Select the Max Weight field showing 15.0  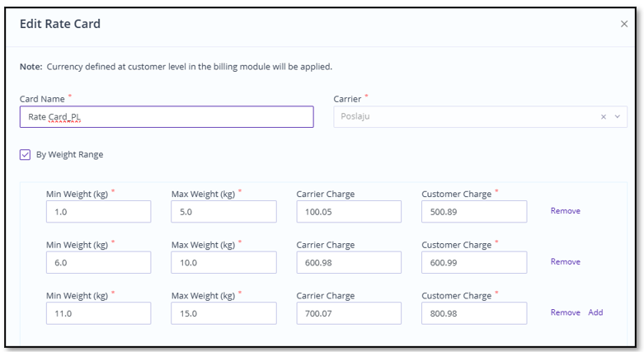click(223, 313)
